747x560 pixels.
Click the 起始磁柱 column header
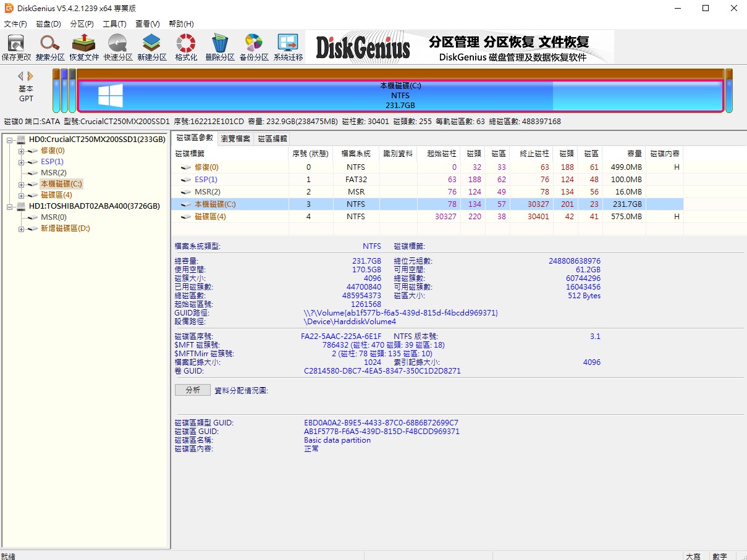tap(437, 154)
